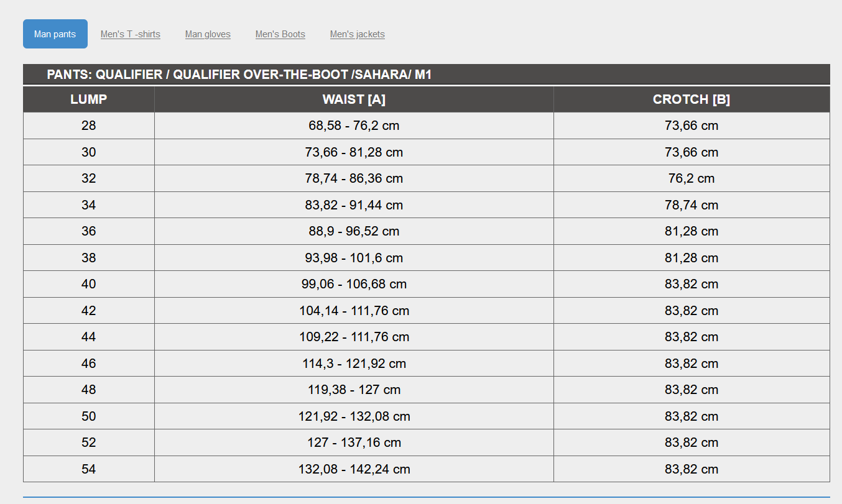Image resolution: width=842 pixels, height=504 pixels.
Task: Click waist value 73,66 - 81,28 cm
Action: (x=354, y=152)
